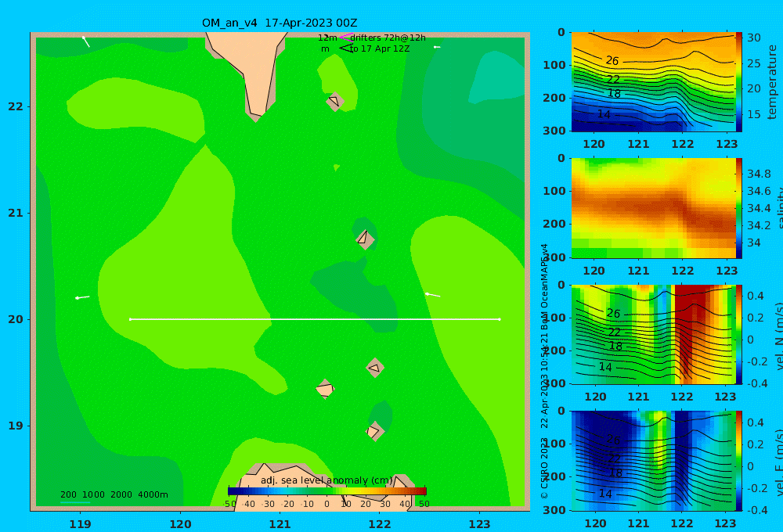Click the vel. N panel colorbar
Viewport: 783px width, 532px height.
[x=738, y=334]
